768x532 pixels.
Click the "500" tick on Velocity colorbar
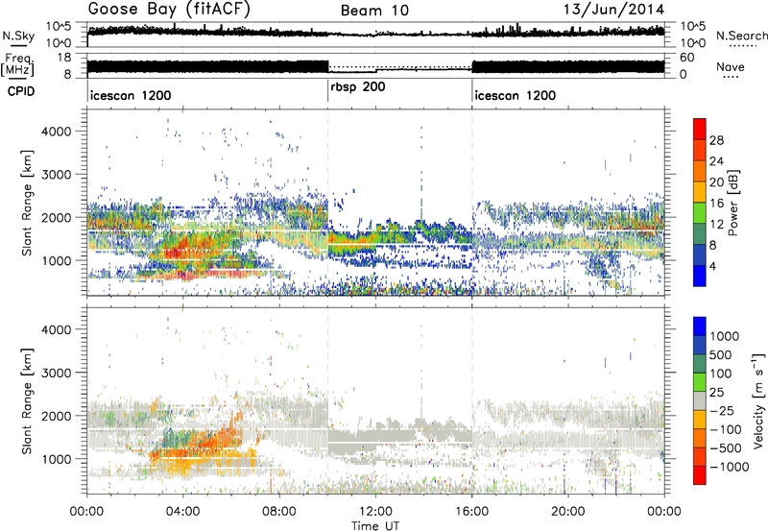(x=721, y=354)
